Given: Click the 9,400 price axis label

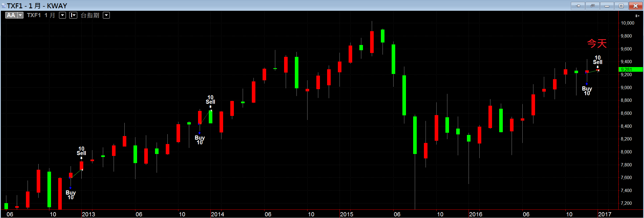Looking at the screenshot, I should pos(626,62).
